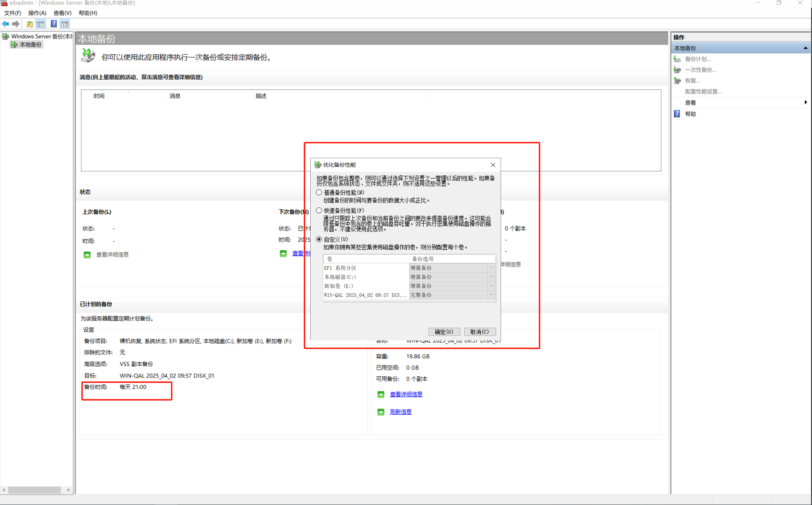Open backup option dropdown for 新加卷 (E:)
Screen dimensions: 812x505
pyautogui.click(x=491, y=286)
